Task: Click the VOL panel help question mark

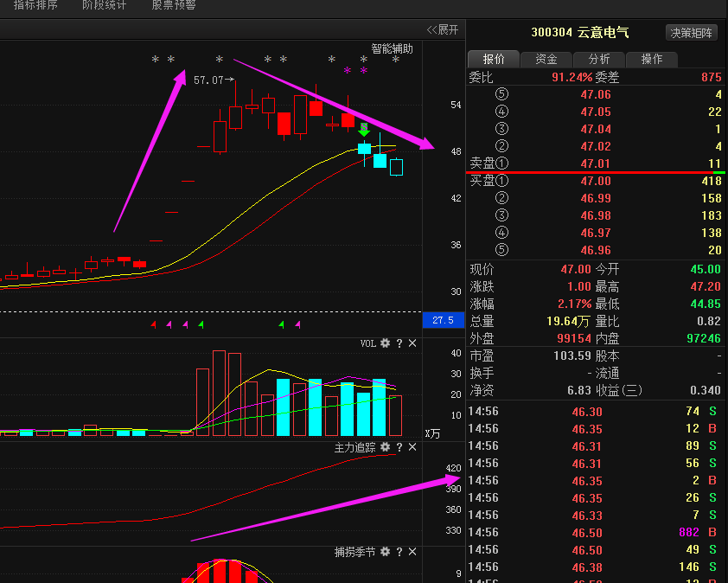Action: 399,343
